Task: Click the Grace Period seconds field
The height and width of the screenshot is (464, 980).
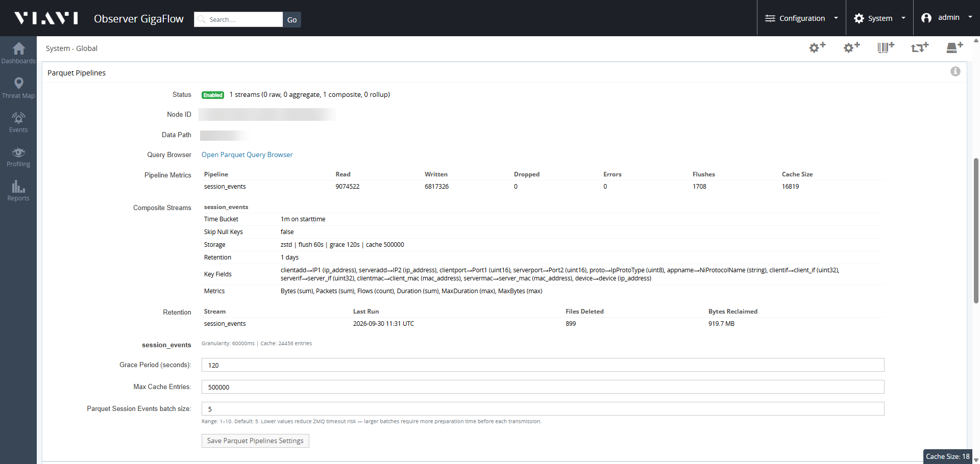Action: pos(543,365)
